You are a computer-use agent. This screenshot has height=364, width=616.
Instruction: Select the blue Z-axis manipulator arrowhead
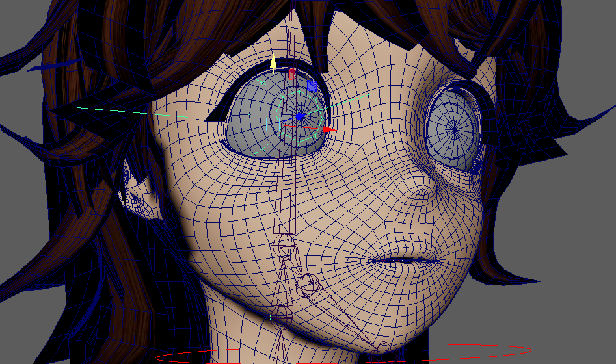pos(301,116)
